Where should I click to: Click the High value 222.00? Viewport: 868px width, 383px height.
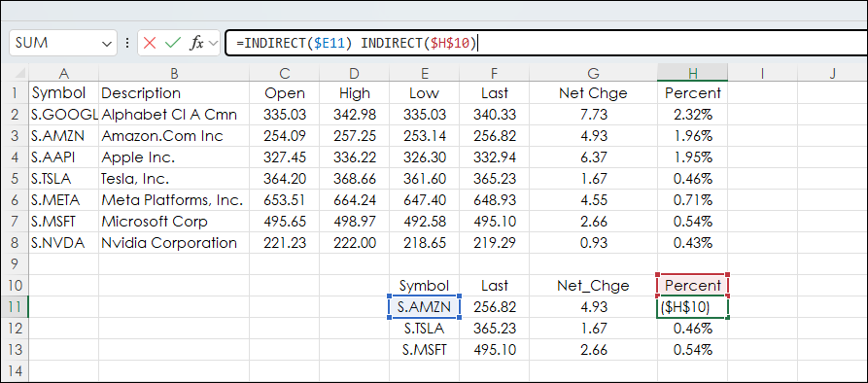pyautogui.click(x=354, y=242)
